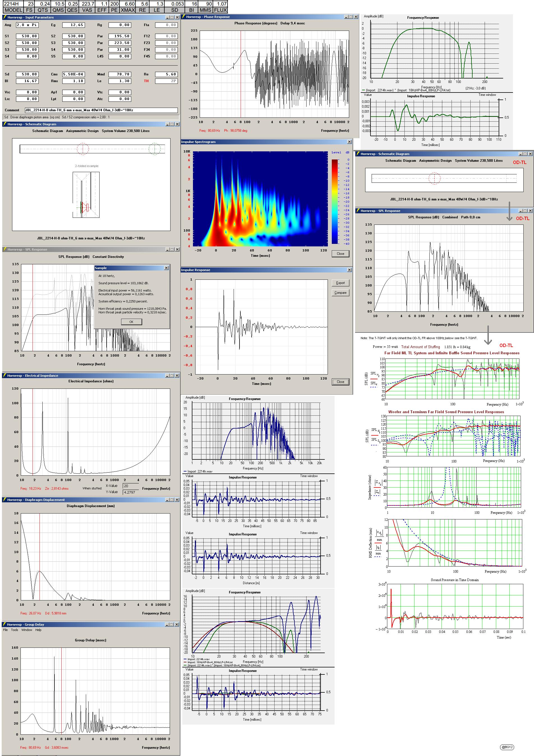This screenshot has height=756, width=534.
Task: Click the 'Gd : 3,6083 msec' group delay readout
Action: 57,747
